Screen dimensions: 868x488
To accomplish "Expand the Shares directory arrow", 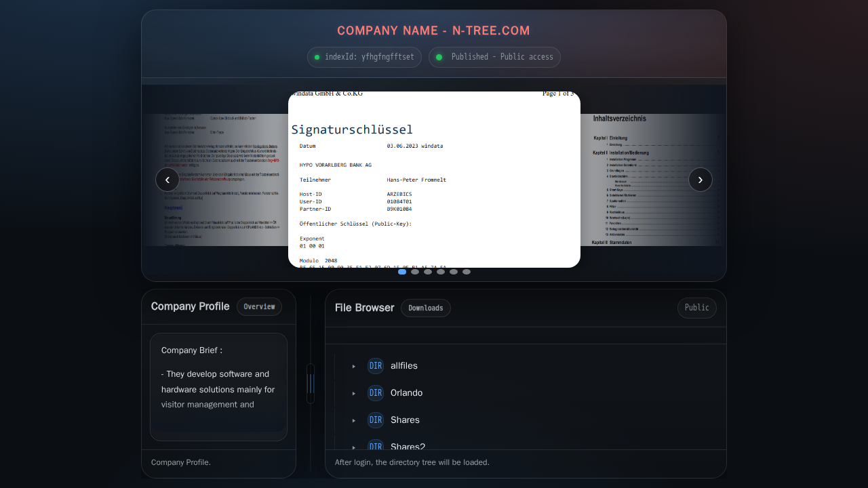I will click(354, 420).
